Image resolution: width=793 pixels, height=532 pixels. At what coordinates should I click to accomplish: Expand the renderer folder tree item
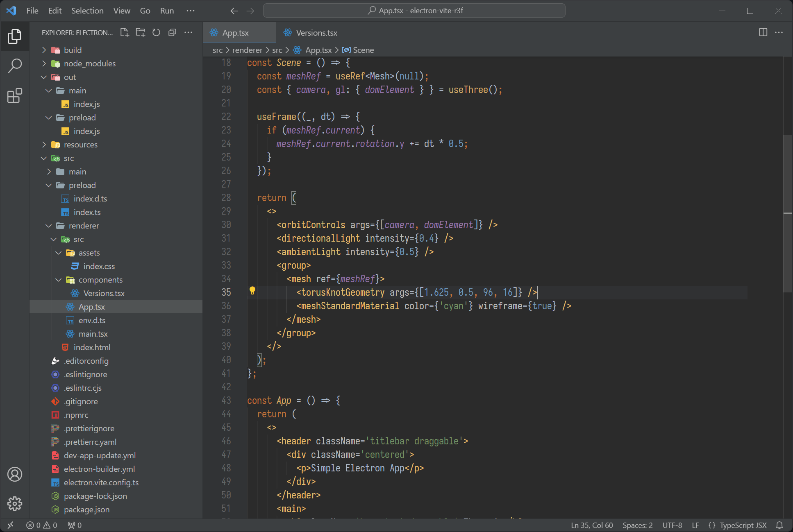[x=48, y=225]
